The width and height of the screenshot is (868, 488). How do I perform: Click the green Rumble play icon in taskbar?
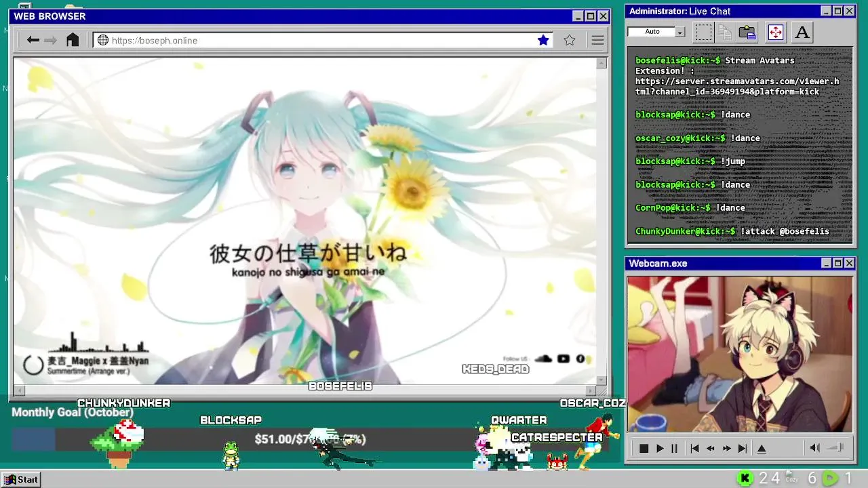(831, 479)
